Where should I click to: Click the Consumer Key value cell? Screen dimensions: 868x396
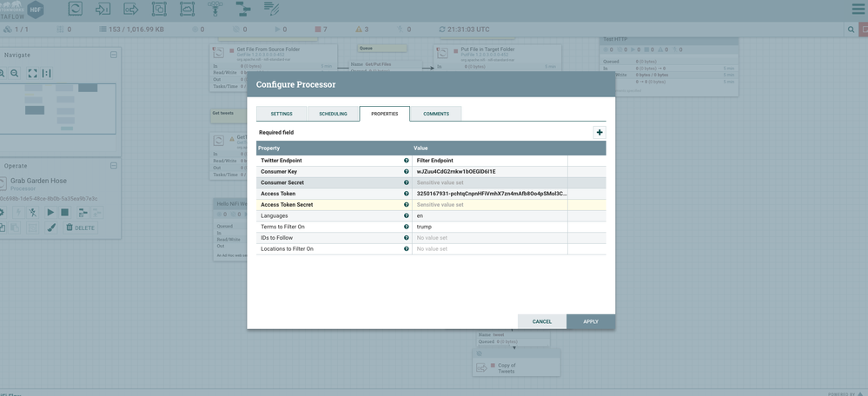click(490, 172)
